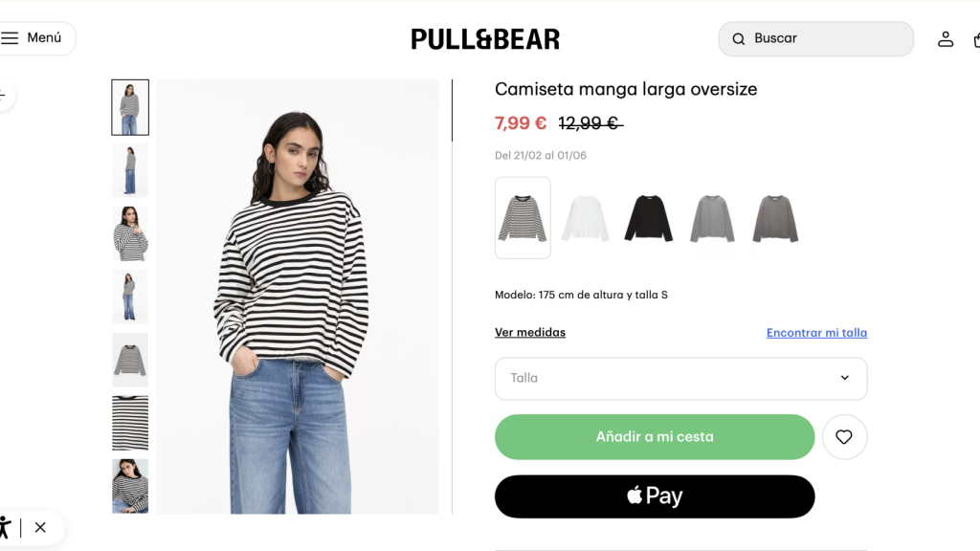
Task: Click the search magnifier icon
Action: click(x=738, y=38)
